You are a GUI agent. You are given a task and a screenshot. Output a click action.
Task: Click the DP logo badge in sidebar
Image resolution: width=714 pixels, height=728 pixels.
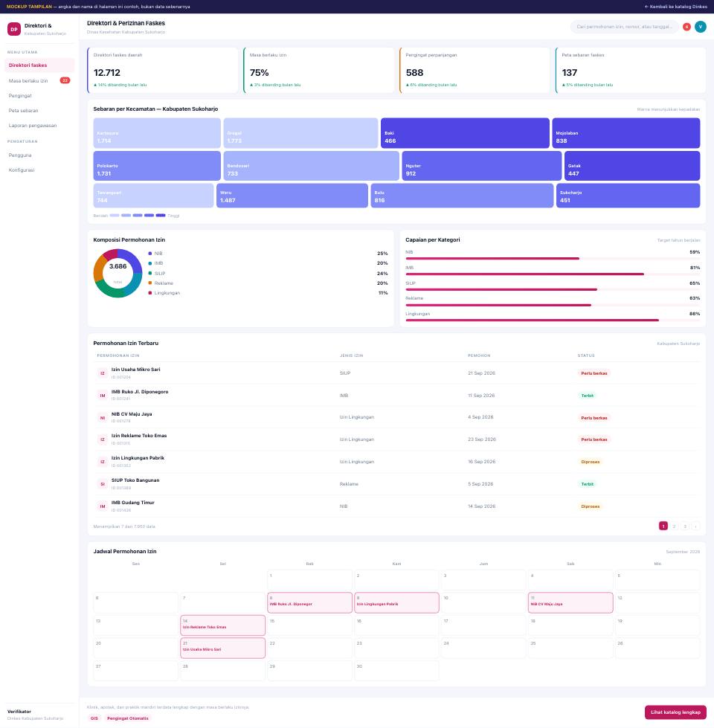(14, 29)
